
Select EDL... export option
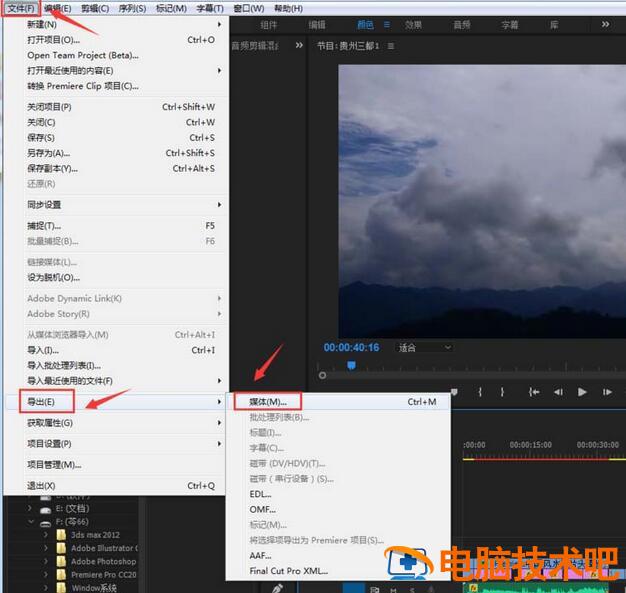coord(338,494)
